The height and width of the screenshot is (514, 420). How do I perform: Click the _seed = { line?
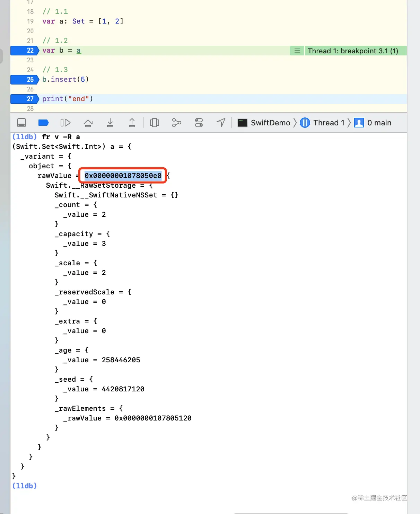pos(74,379)
